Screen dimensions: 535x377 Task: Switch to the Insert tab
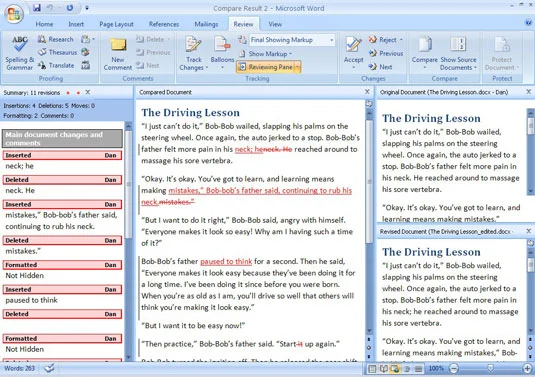point(76,24)
